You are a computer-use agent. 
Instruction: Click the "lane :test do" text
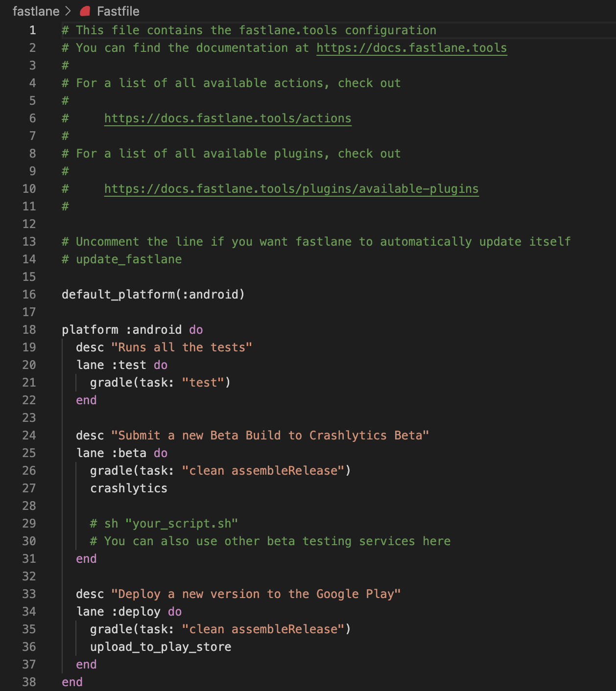click(122, 365)
